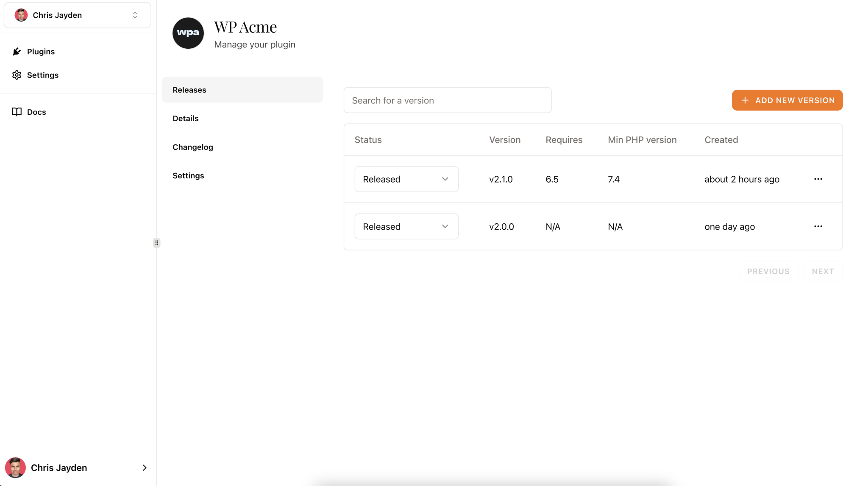
Task: Open the actions menu for v2.0.0
Action: (818, 226)
